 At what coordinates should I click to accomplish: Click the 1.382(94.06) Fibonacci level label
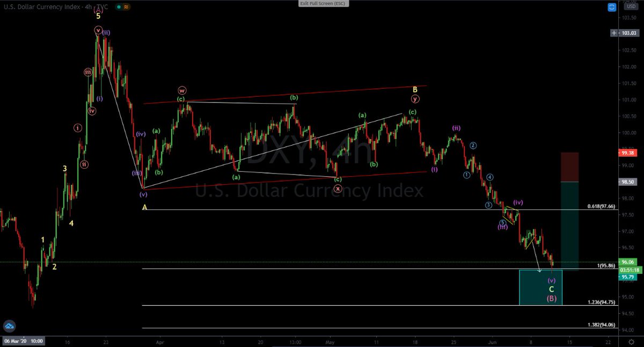(601, 325)
